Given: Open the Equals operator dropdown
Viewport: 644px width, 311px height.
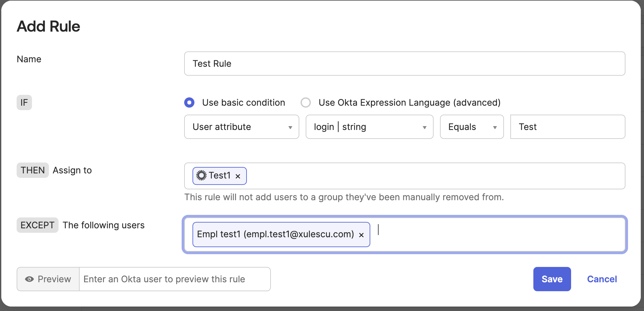Looking at the screenshot, I should coord(472,127).
